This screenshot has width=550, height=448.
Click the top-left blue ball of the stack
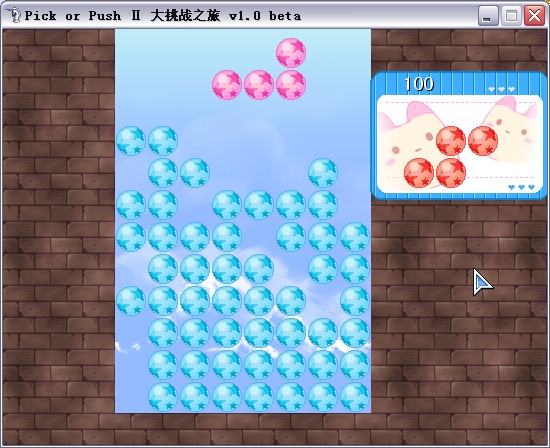pyautogui.click(x=131, y=141)
